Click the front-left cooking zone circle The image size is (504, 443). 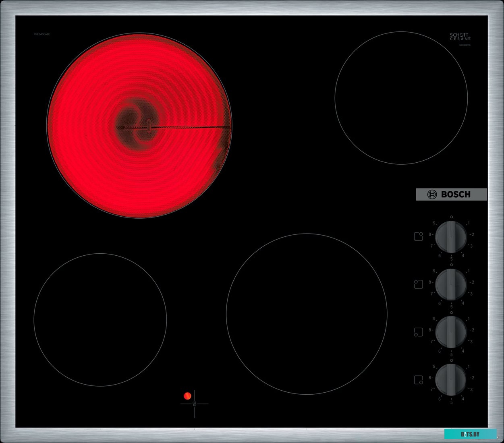click(100, 319)
